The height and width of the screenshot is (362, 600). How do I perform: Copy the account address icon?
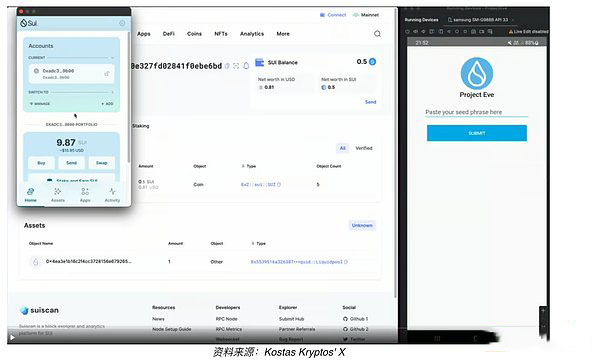pyautogui.click(x=227, y=66)
